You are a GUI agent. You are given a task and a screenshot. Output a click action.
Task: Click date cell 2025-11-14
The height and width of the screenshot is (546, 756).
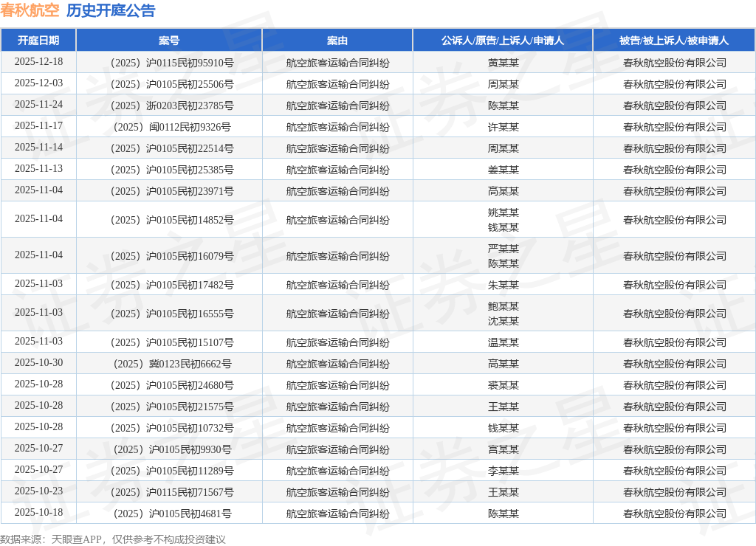click(38, 148)
